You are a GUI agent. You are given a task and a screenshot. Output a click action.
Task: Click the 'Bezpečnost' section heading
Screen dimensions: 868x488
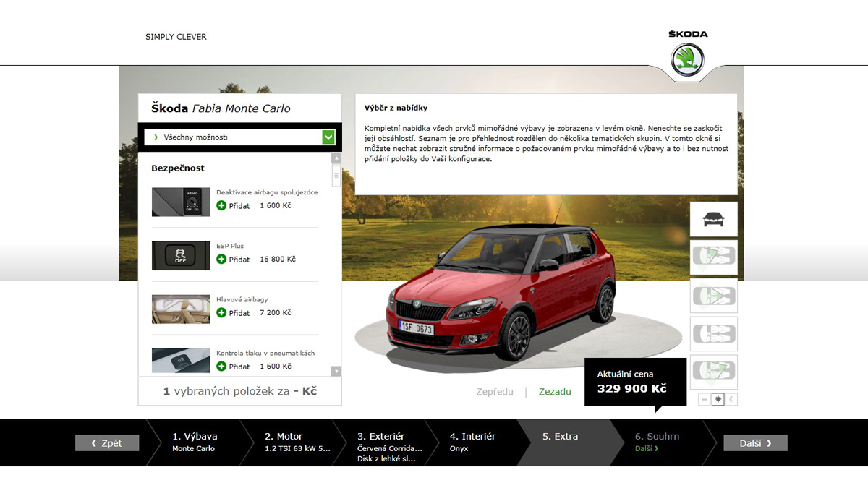click(x=178, y=168)
